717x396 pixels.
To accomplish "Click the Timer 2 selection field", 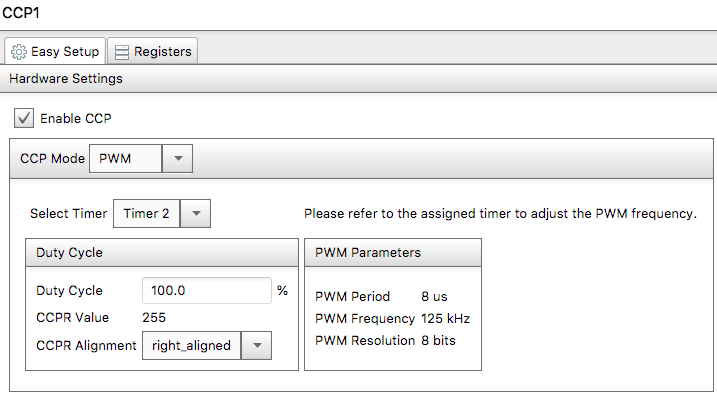I will 147,214.
